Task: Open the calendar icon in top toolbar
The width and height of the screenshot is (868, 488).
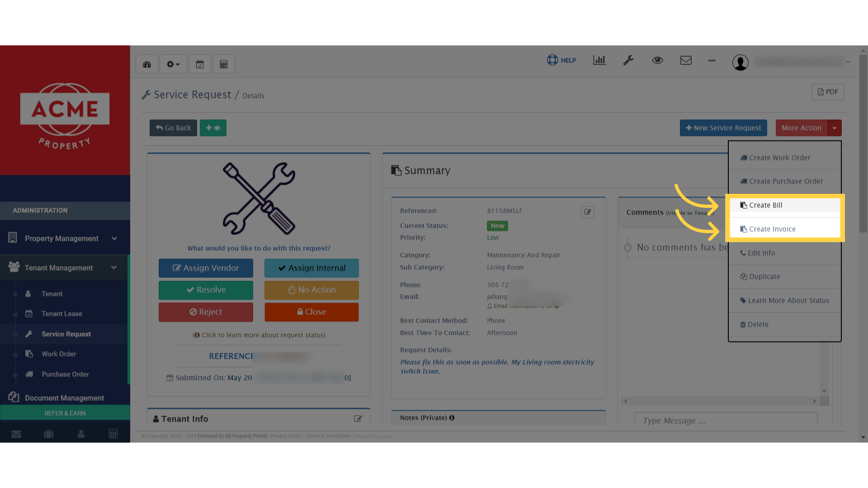Action: click(200, 64)
